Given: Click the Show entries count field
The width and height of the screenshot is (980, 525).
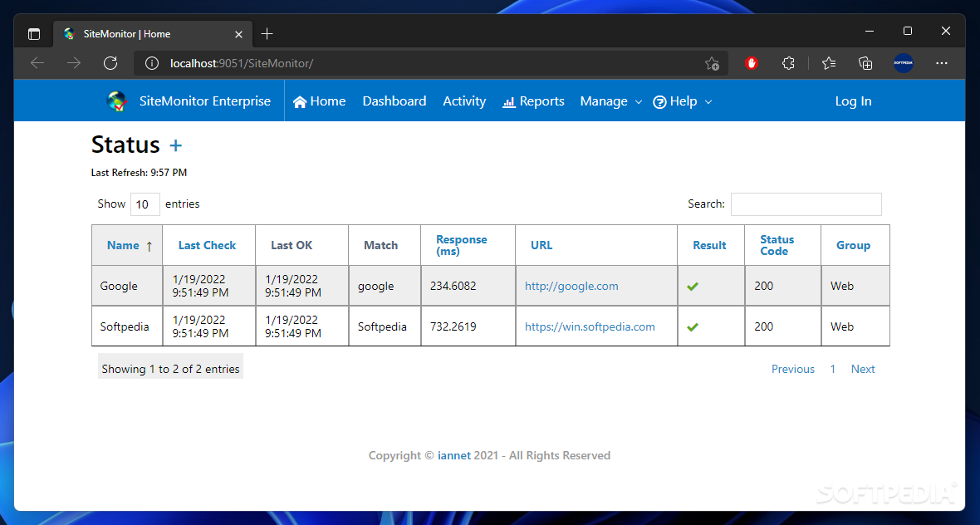Looking at the screenshot, I should (145, 204).
